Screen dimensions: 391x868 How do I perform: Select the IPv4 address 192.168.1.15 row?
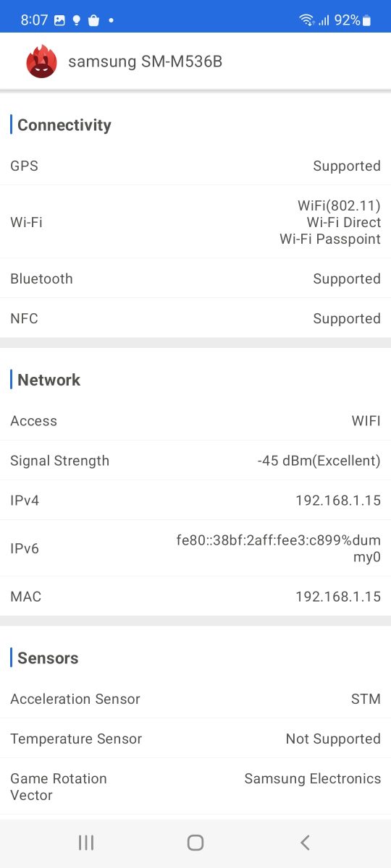click(x=195, y=501)
